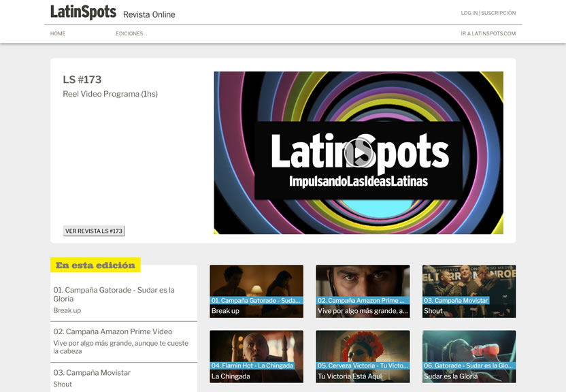Click the LOG IN link
This screenshot has height=392, width=566.
click(x=469, y=13)
